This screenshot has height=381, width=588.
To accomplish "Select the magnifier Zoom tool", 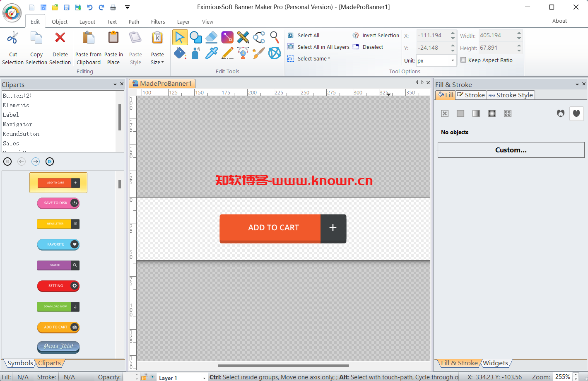I will point(275,37).
